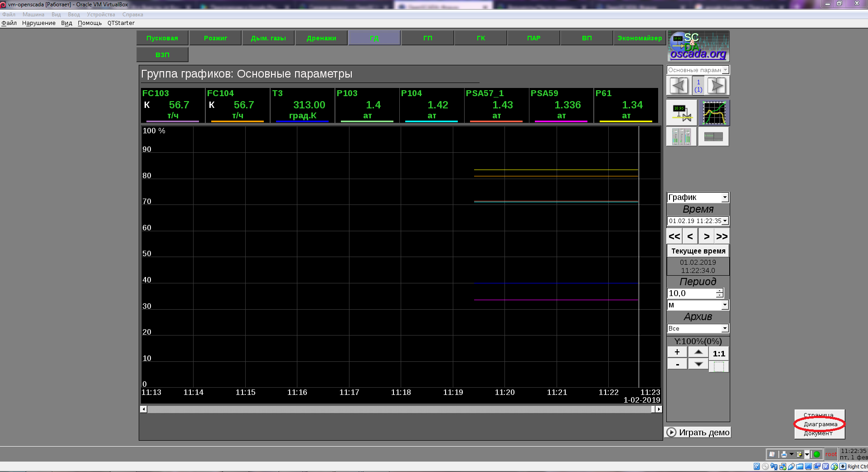Click the previous page arrow icon
The height and width of the screenshot is (472, 868).
click(679, 86)
